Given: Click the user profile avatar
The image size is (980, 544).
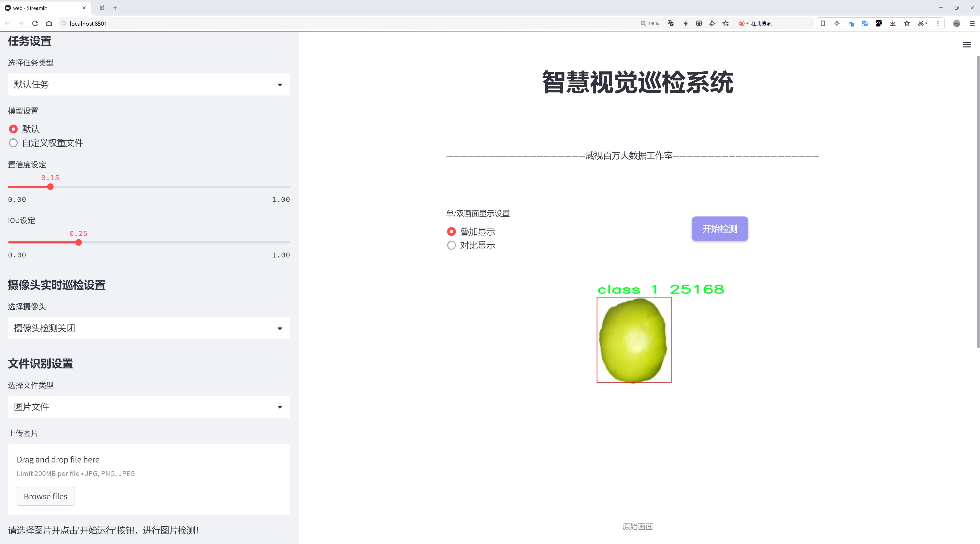Looking at the screenshot, I should pyautogui.click(x=956, y=23).
